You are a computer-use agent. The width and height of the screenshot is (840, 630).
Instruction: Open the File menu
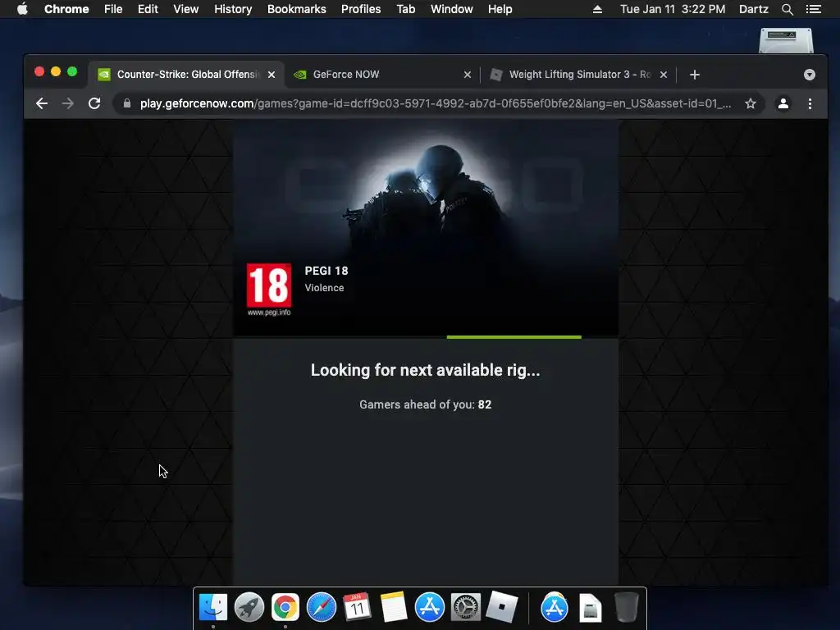(x=113, y=9)
